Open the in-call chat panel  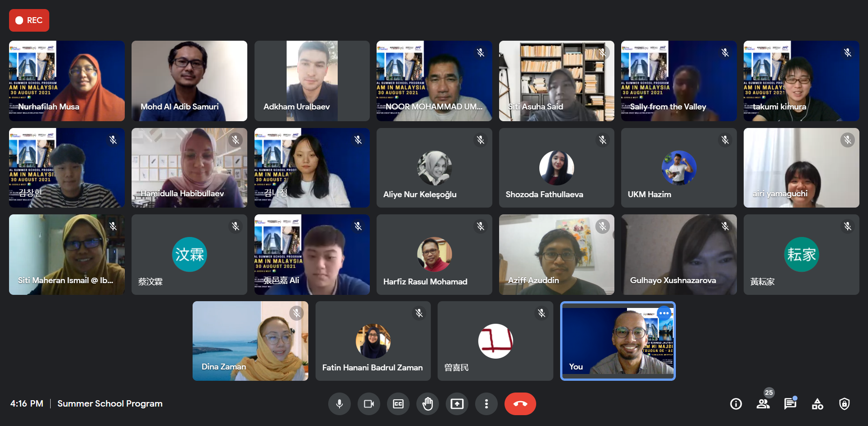point(790,404)
